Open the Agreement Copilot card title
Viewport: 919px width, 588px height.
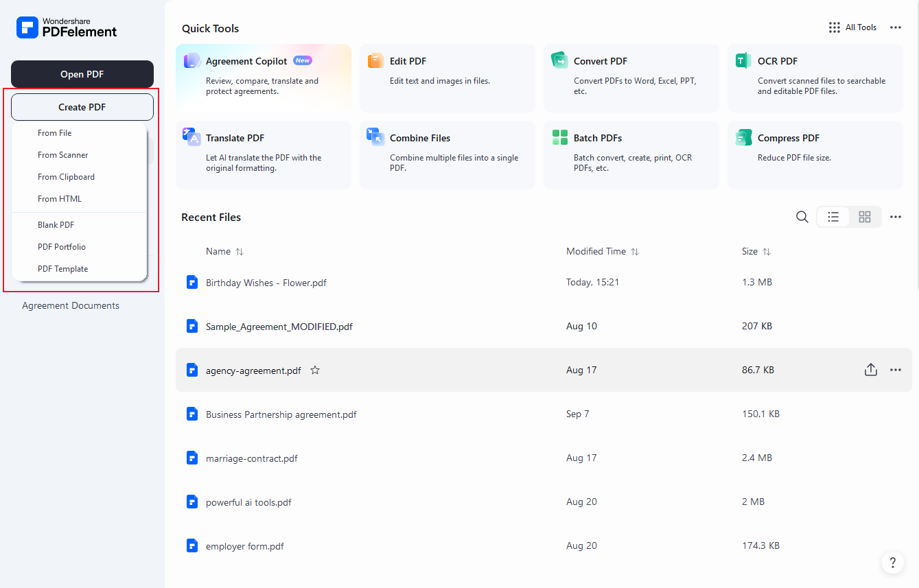coord(246,61)
